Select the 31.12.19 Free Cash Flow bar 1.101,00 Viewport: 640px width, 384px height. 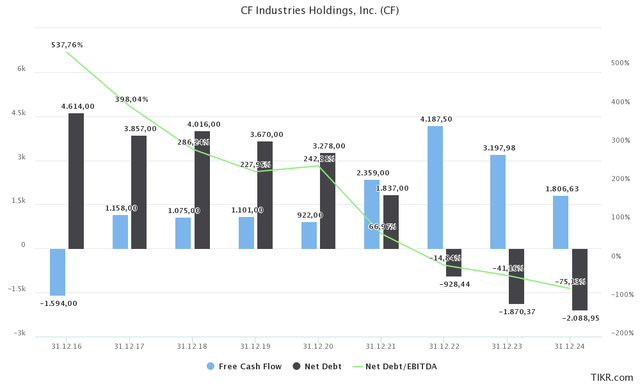coord(247,232)
